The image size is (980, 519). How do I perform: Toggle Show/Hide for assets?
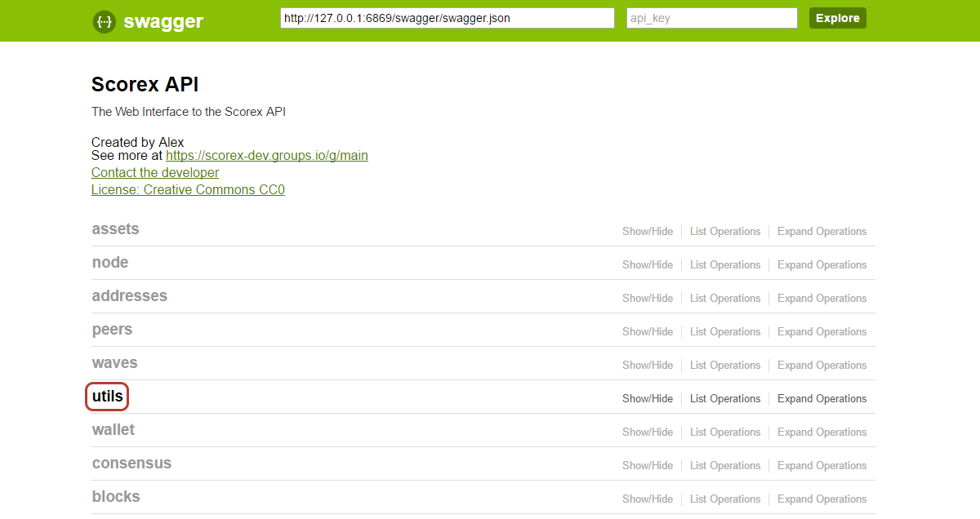[648, 231]
